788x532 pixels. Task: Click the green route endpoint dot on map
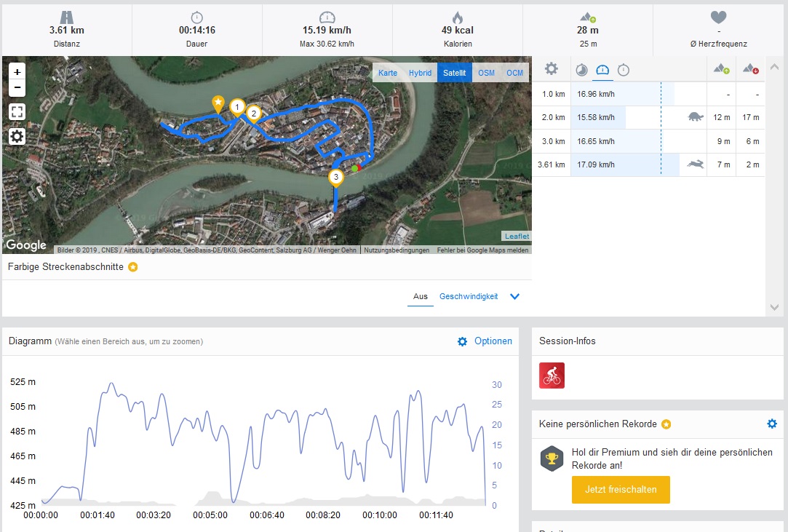355,168
